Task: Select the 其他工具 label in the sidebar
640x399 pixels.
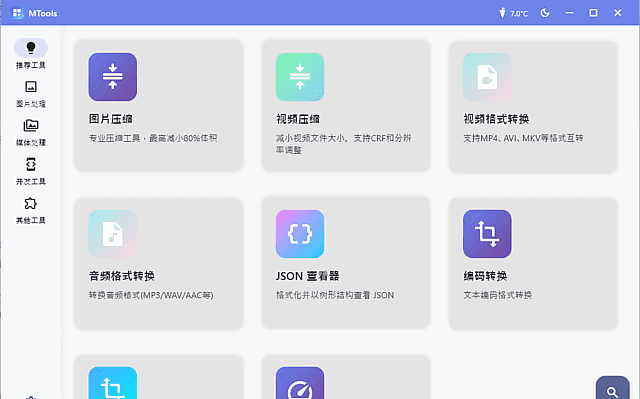Action: click(x=31, y=221)
